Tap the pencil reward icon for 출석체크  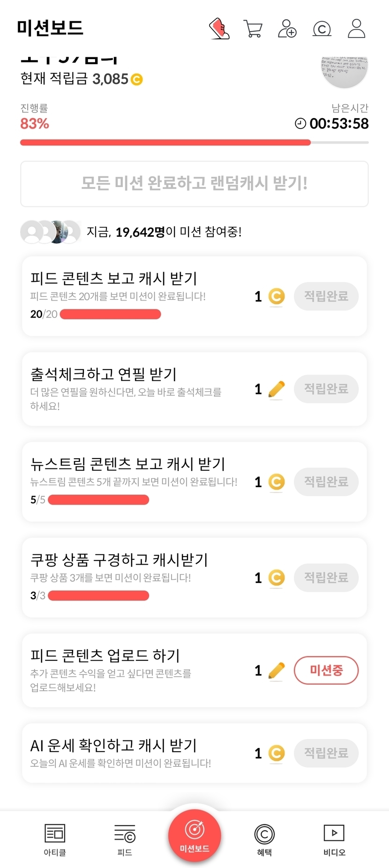pos(277,389)
